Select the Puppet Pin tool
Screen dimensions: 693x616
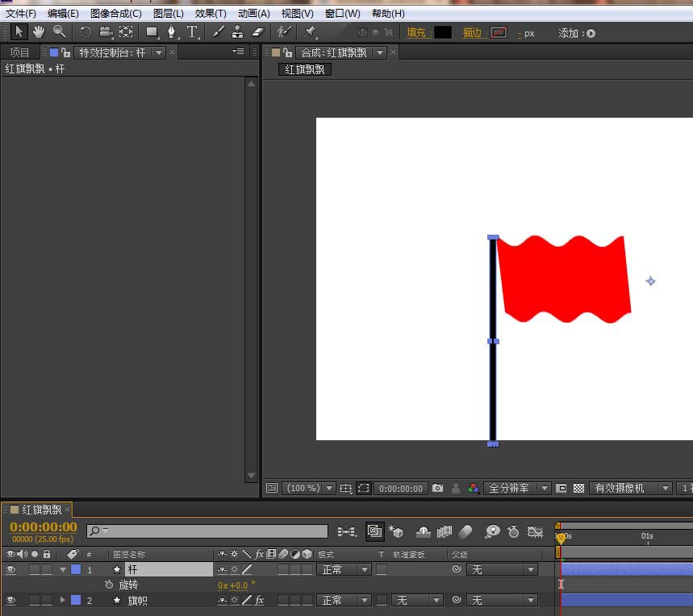pyautogui.click(x=310, y=31)
